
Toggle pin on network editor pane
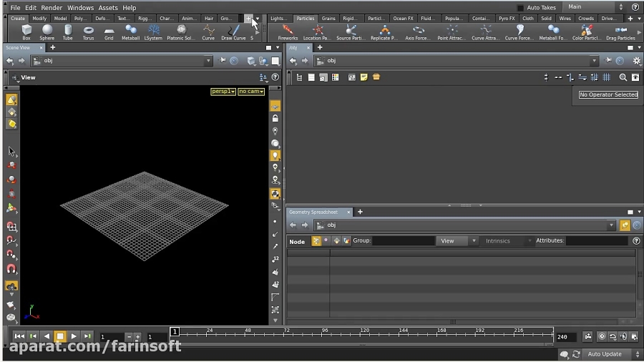[x=609, y=61]
